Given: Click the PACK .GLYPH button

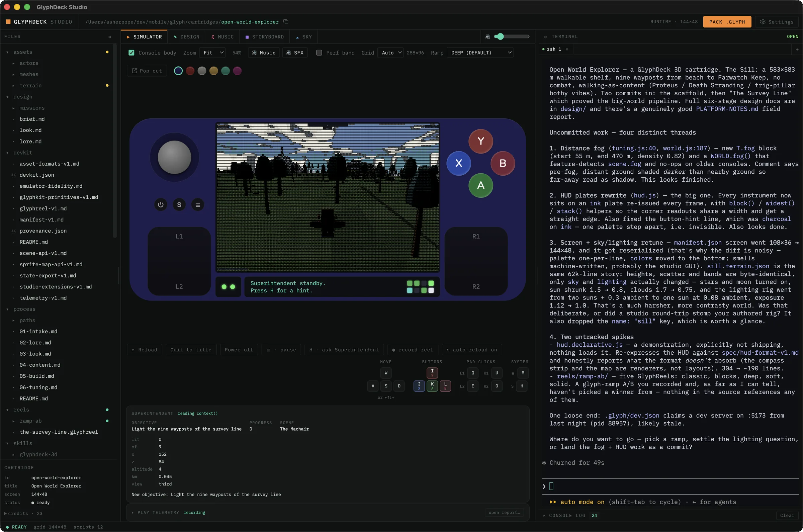Looking at the screenshot, I should click(727, 22).
